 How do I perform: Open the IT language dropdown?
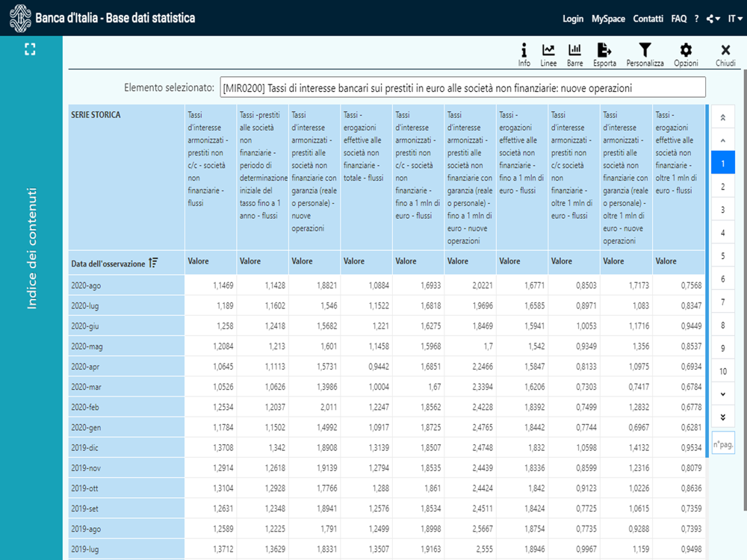click(x=734, y=19)
